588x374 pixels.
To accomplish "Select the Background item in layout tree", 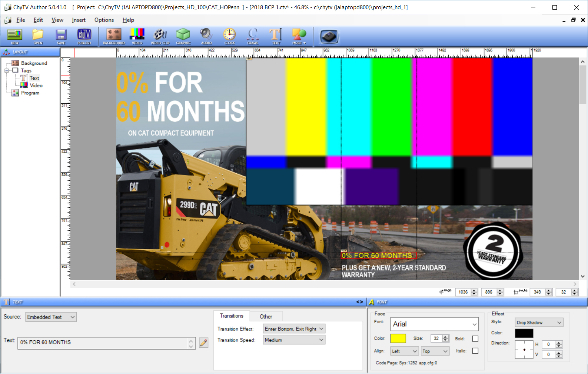I will point(34,63).
